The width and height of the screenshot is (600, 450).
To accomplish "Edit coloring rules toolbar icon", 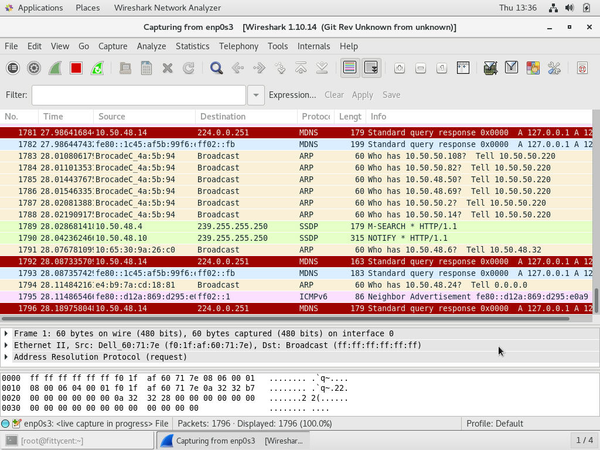I will coord(533,68).
